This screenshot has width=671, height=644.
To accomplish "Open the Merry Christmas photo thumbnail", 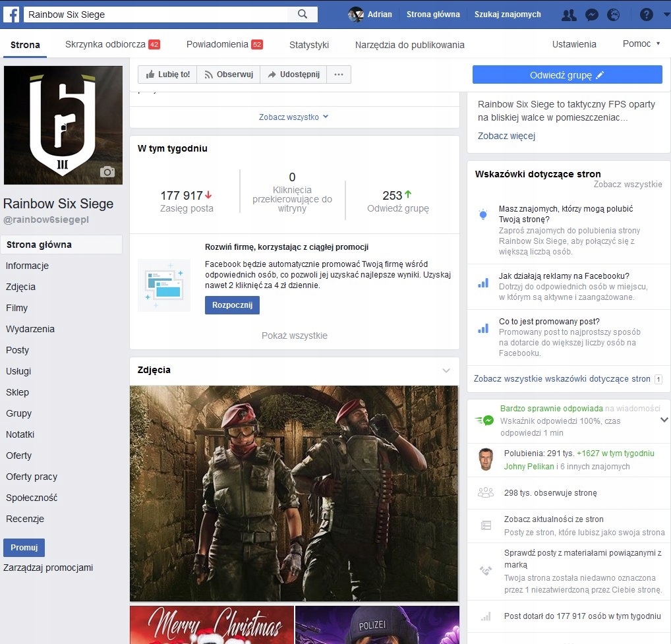I will (x=212, y=625).
